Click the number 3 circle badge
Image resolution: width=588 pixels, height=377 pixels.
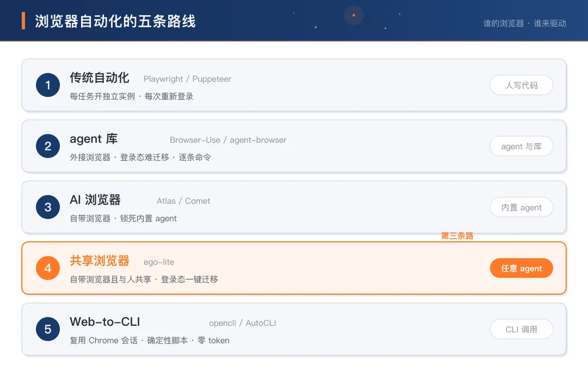(48, 207)
